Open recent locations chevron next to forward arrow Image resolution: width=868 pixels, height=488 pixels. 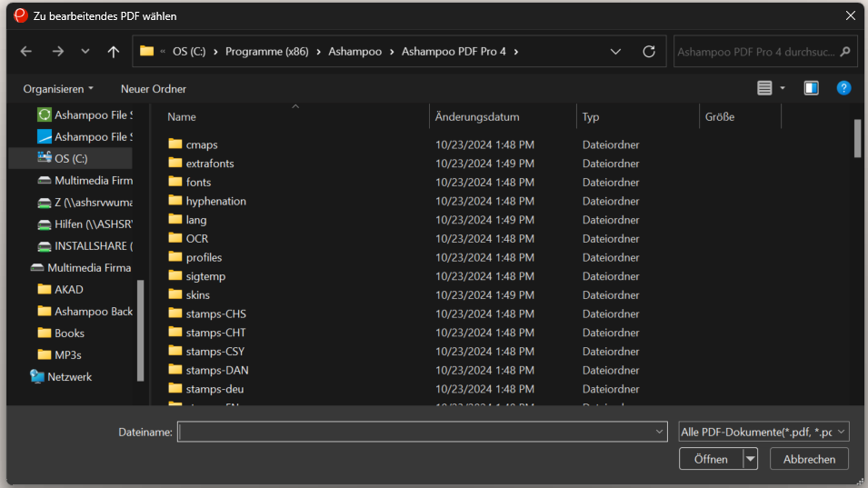85,52
